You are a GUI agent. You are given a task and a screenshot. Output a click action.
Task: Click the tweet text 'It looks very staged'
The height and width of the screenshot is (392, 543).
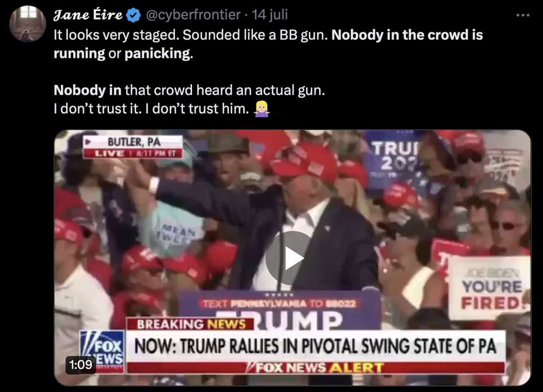(116, 35)
